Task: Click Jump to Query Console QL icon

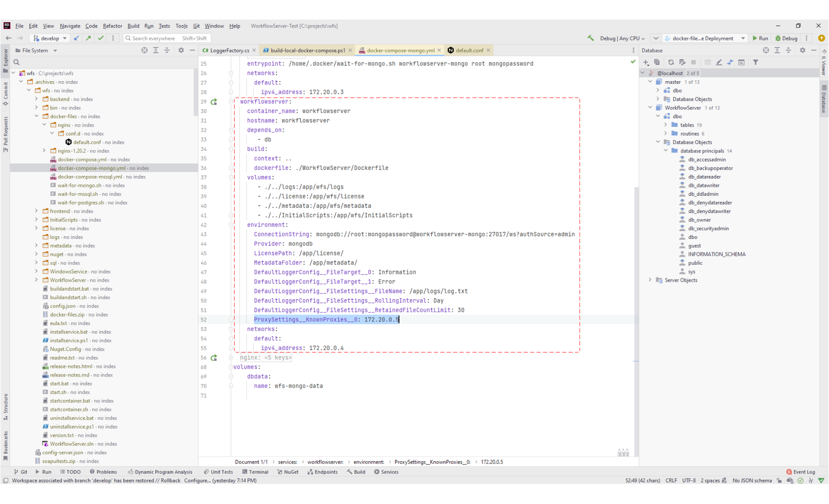Action: [x=741, y=62]
